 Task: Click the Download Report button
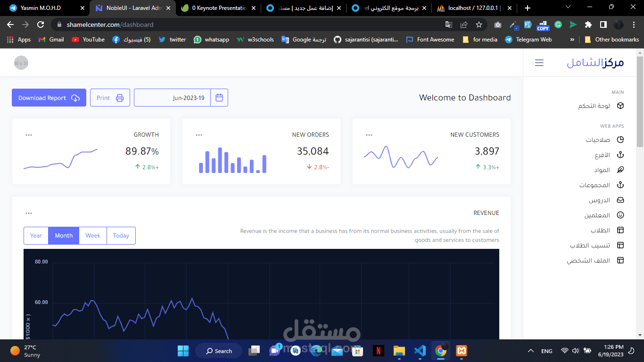tap(49, 98)
